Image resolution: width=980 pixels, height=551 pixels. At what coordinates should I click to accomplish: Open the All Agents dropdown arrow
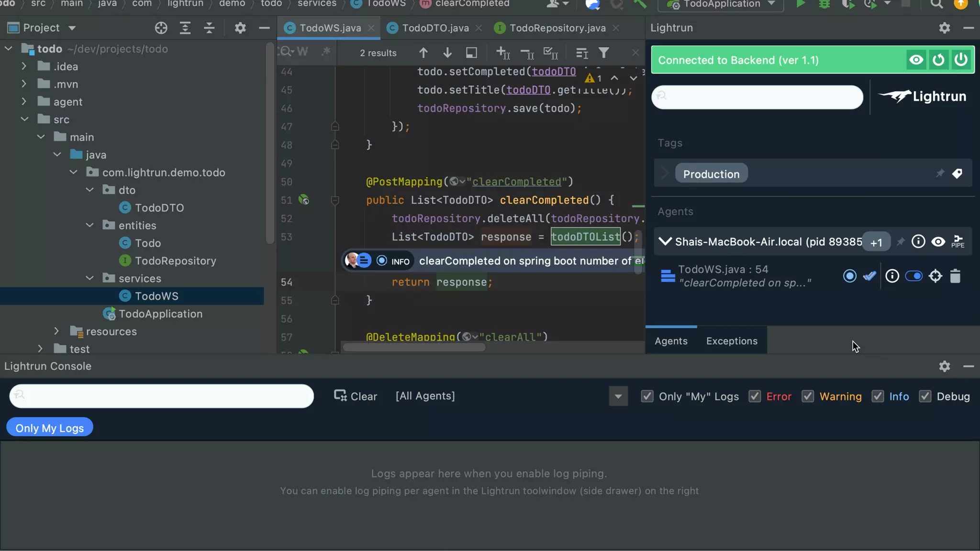[x=618, y=396]
